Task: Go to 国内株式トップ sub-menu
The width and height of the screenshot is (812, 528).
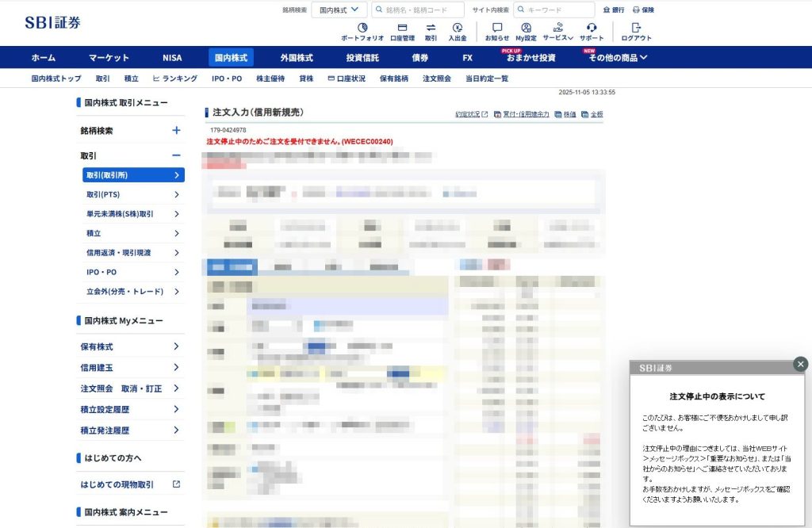Action: (56, 78)
